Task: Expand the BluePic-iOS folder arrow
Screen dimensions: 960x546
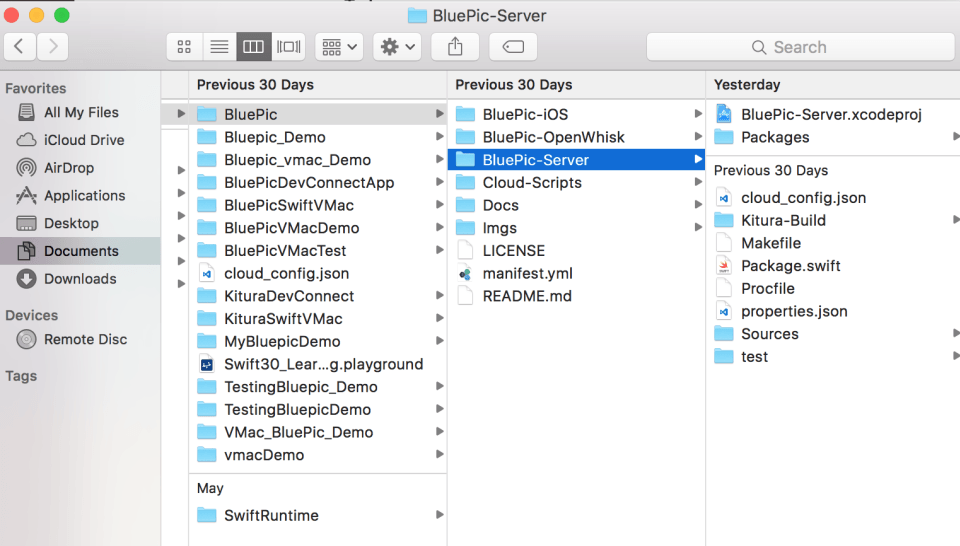Action: (x=697, y=114)
